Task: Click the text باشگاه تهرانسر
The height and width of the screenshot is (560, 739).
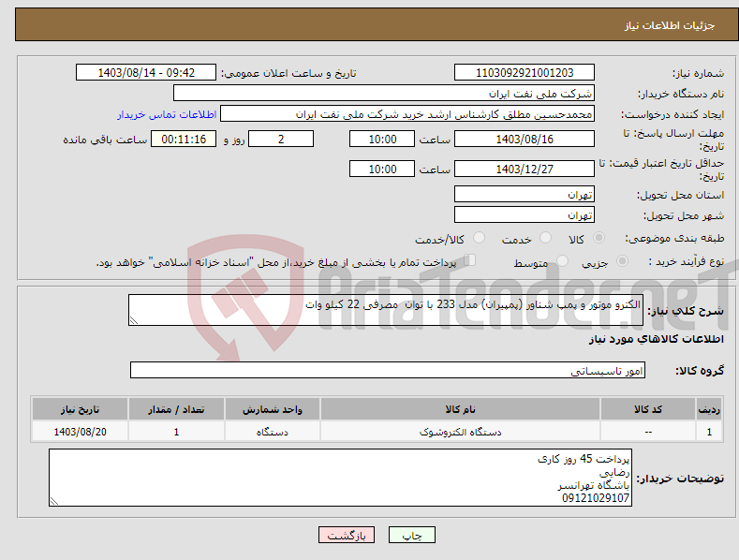Action: [594, 485]
